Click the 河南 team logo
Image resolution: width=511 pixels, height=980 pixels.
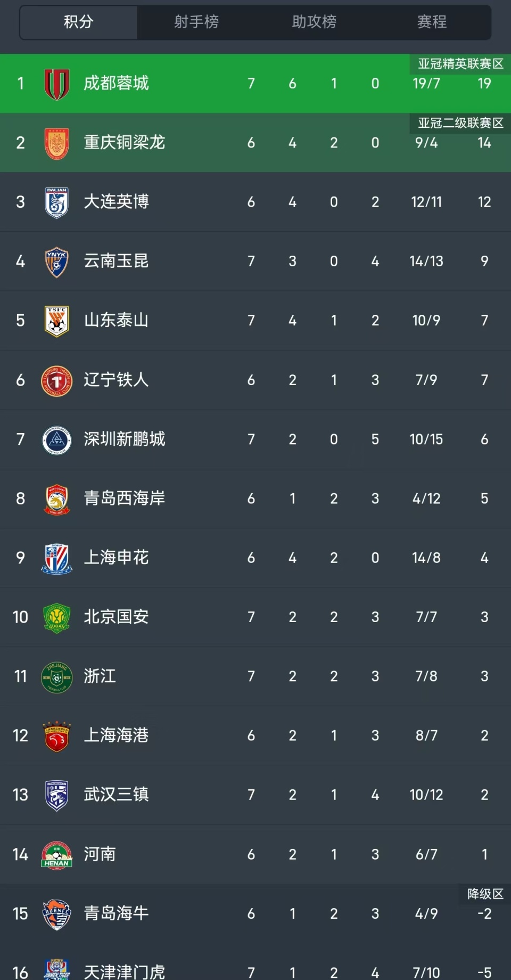coord(56,854)
